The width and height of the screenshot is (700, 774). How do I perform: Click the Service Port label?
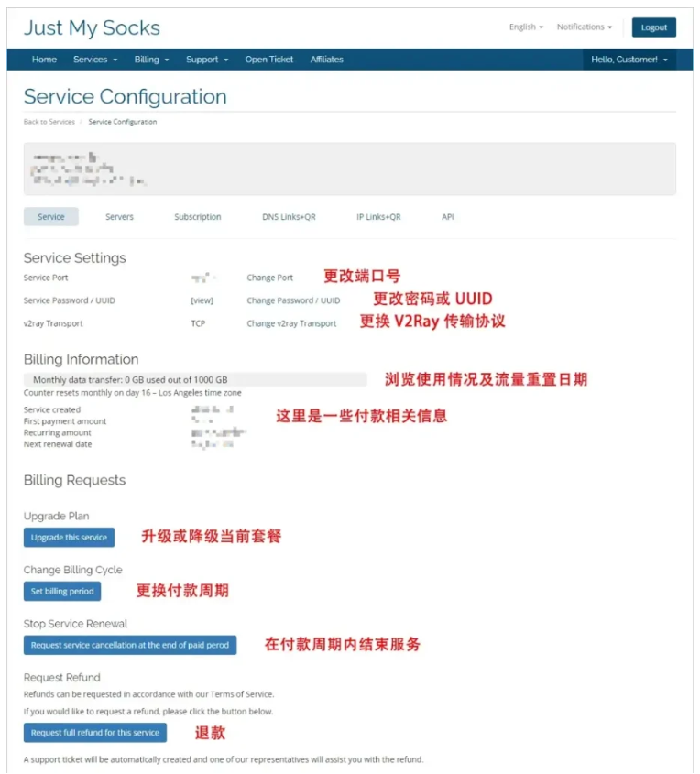point(46,278)
